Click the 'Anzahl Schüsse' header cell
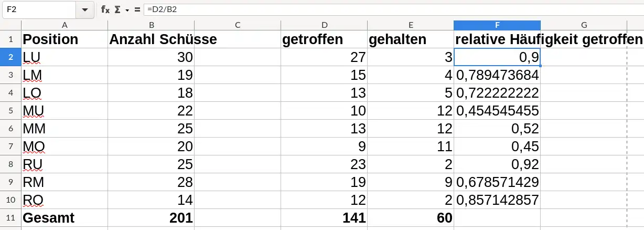Image resolution: width=644 pixels, height=230 pixels. pyautogui.click(x=151, y=39)
